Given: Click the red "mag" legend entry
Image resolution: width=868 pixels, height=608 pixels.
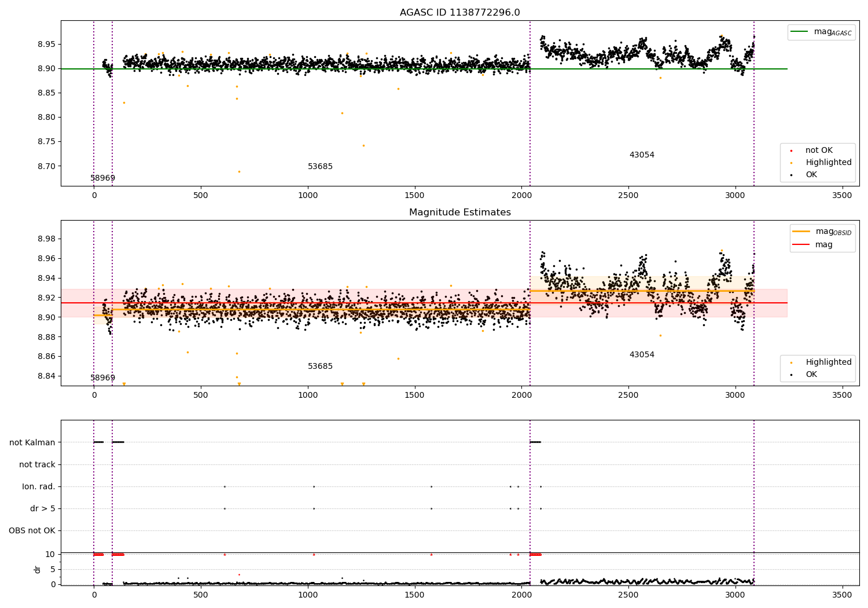Looking at the screenshot, I should pyautogui.click(x=812, y=244).
